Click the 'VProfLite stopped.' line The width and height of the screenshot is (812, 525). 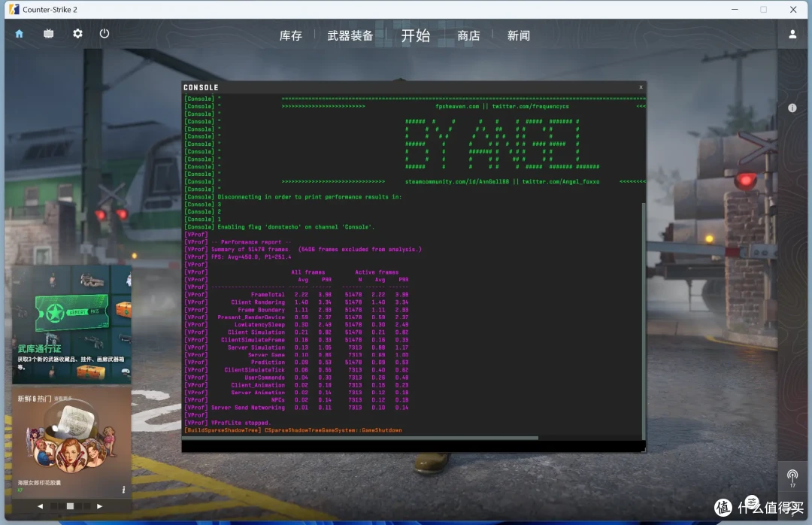pyautogui.click(x=241, y=423)
